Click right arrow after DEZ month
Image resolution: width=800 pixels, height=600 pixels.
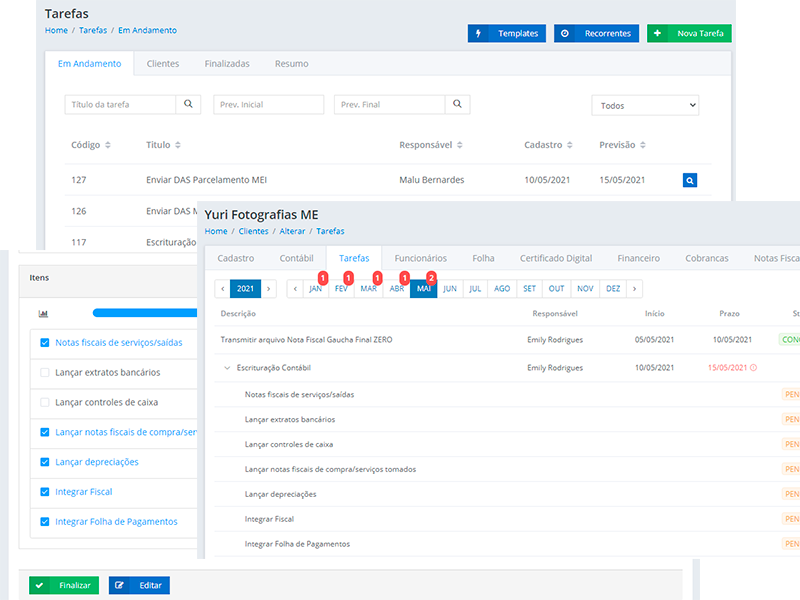tap(634, 289)
